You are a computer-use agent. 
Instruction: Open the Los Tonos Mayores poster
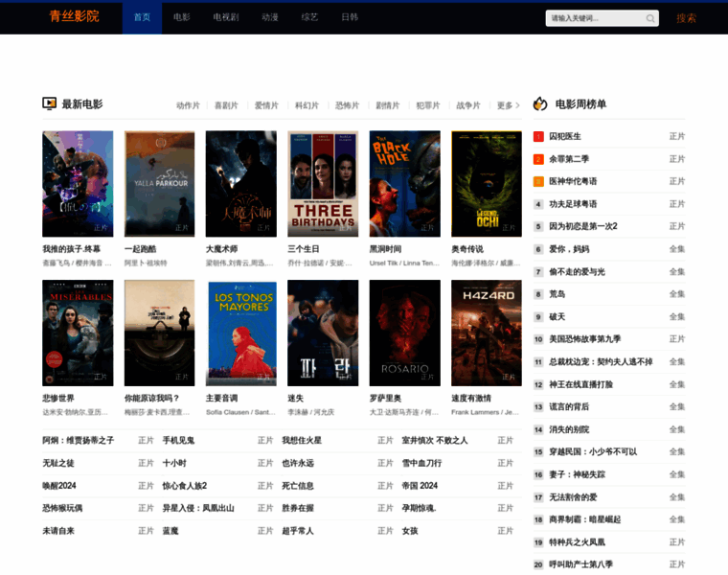[x=241, y=333]
